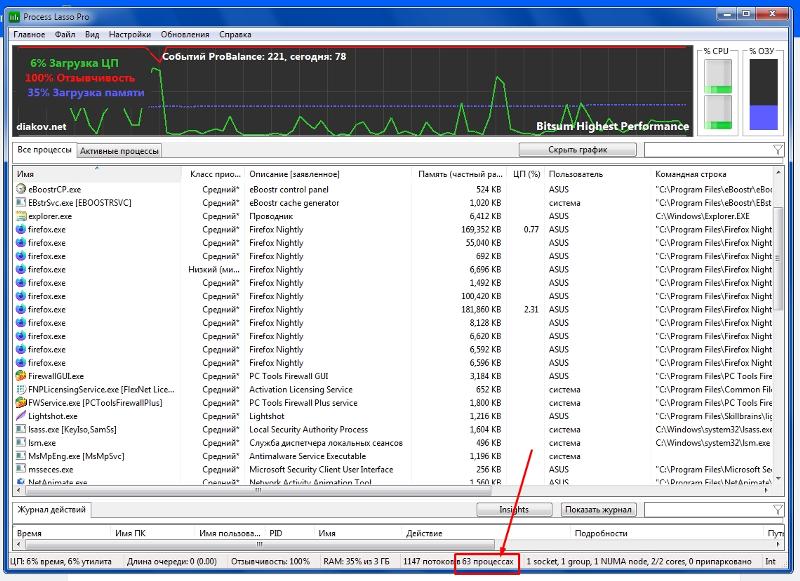This screenshot has width=800, height=581.
Task: Click the eBoostrCP.exe process icon
Action: 21,189
